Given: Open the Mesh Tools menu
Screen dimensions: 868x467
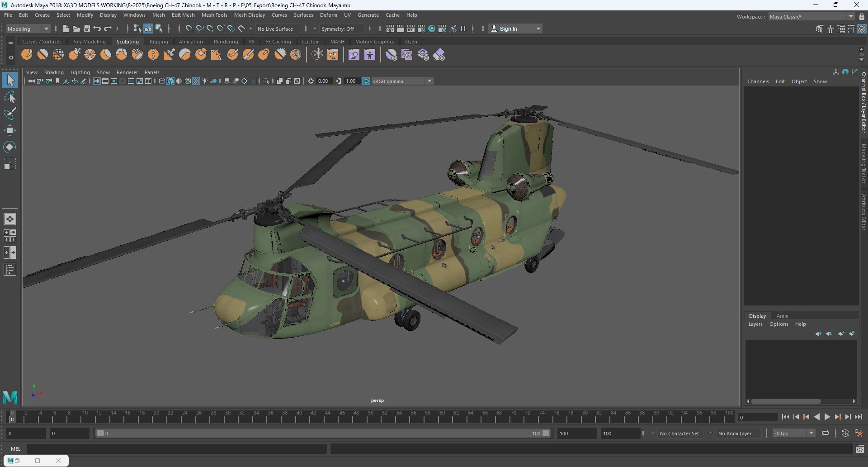Looking at the screenshot, I should pos(214,15).
